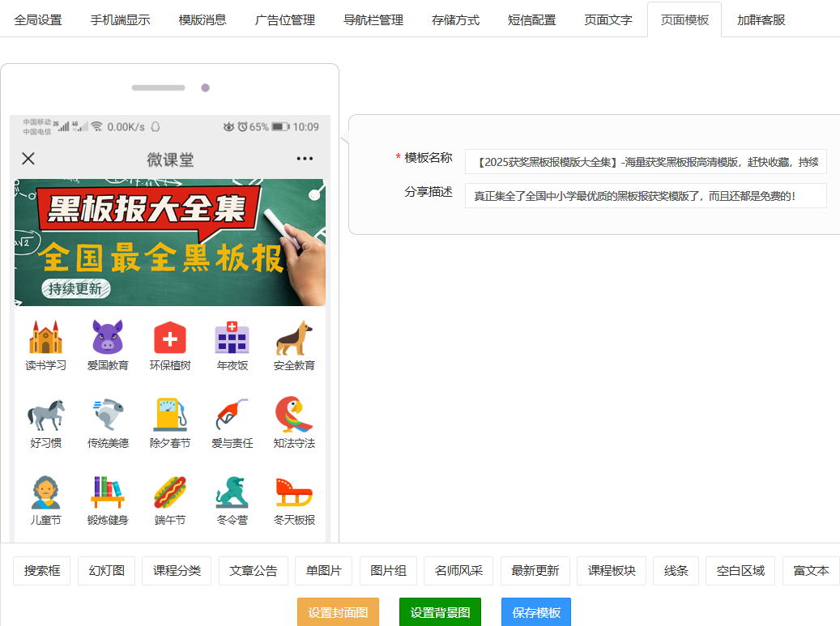Viewport: 840px width, 626px height.
Task: Open the three-dot menu in 微课堂 header
Action: click(x=305, y=159)
